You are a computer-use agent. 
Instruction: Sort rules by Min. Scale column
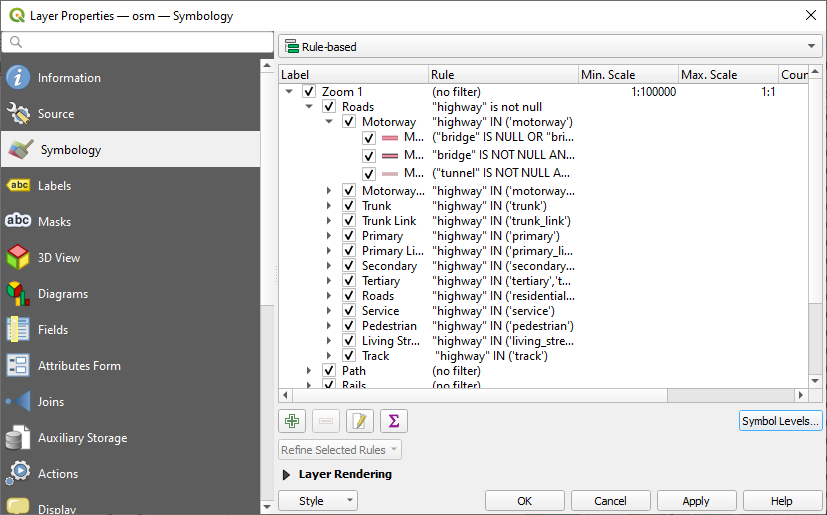(628, 75)
